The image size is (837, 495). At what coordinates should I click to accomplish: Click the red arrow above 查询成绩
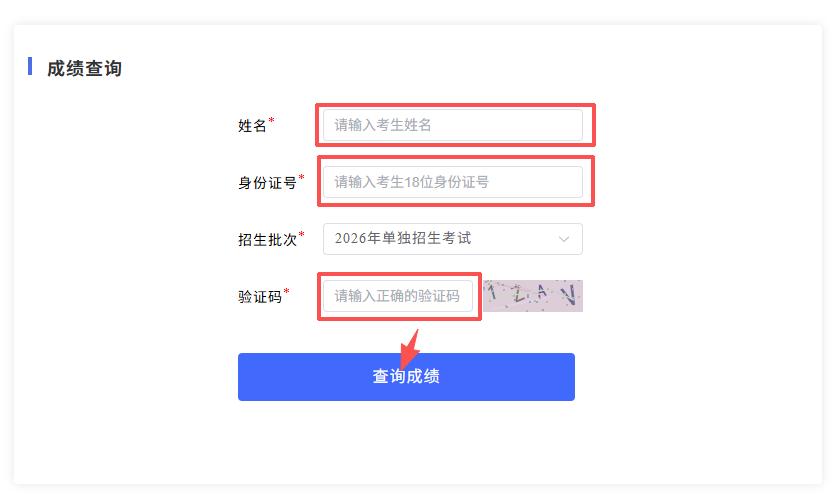coord(410,348)
